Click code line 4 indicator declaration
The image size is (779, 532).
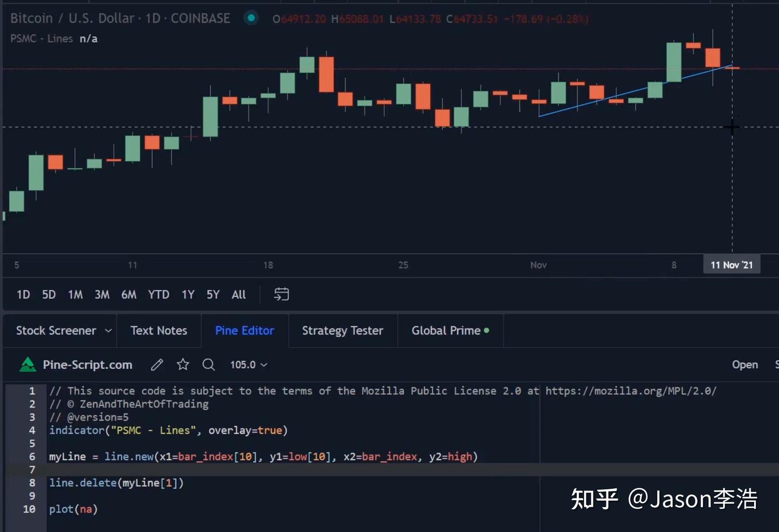tap(168, 430)
